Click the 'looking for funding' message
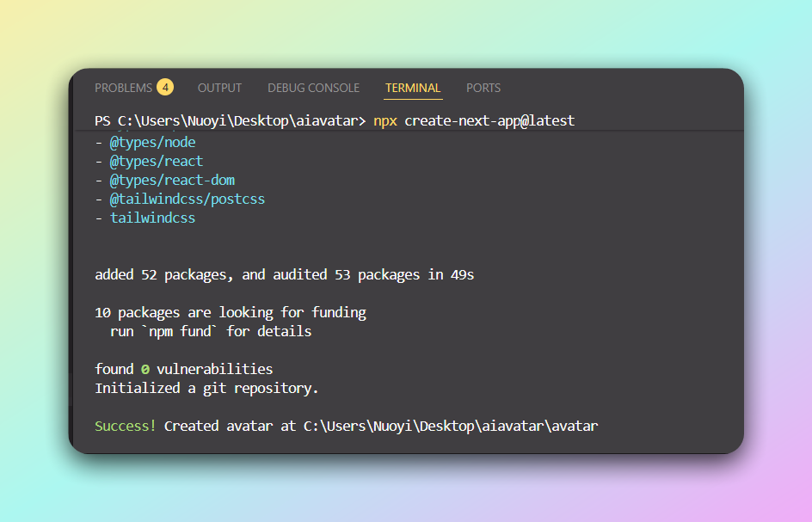This screenshot has height=522, width=812. click(x=230, y=312)
